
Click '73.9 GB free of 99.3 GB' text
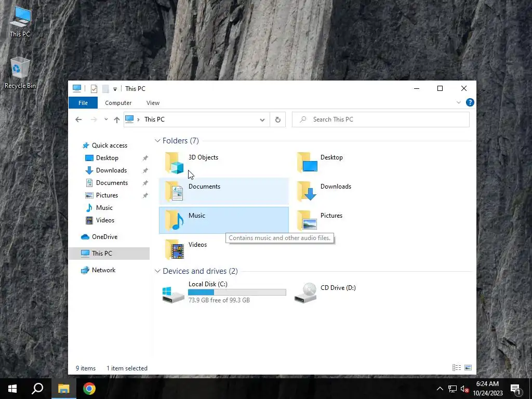219,300
